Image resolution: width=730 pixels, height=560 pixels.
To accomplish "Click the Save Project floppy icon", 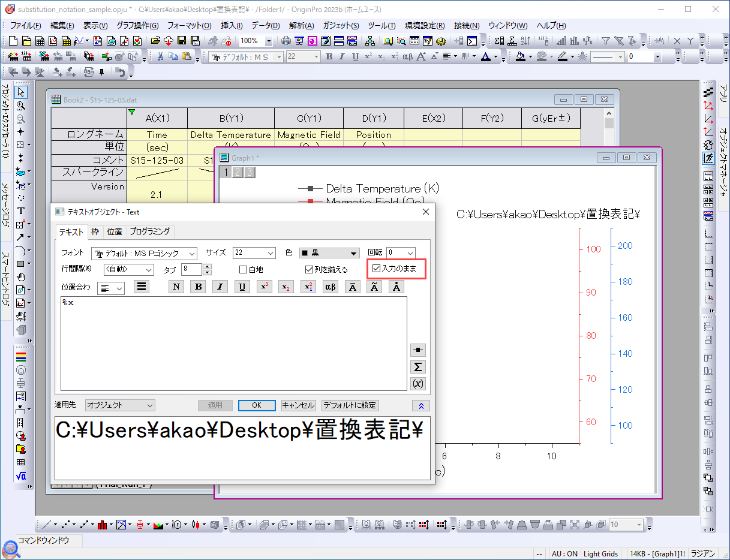I will 182,41.
